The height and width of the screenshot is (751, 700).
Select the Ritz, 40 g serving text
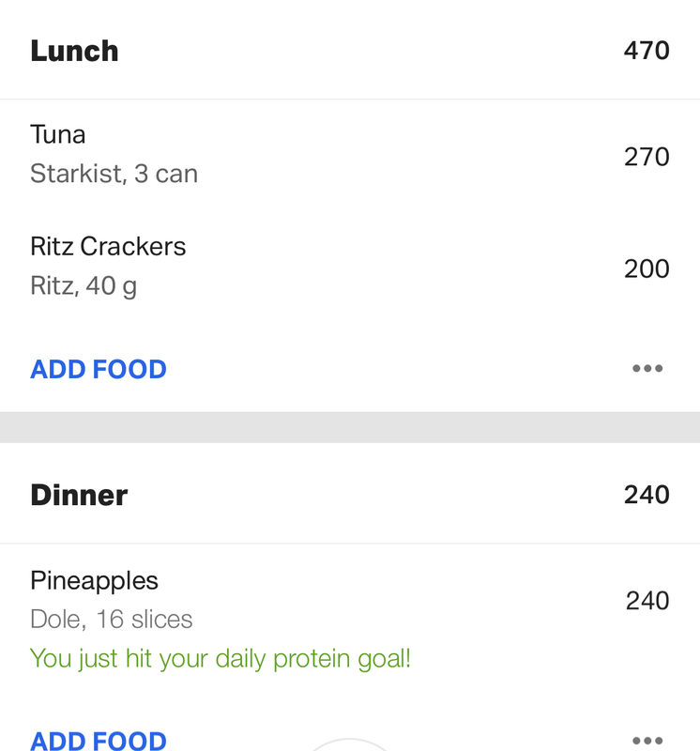click(x=84, y=286)
